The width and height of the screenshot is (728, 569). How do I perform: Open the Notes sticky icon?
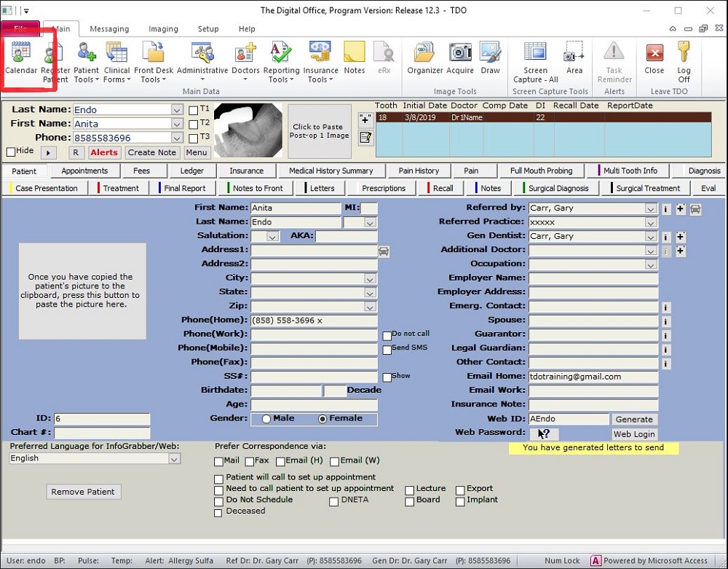(x=354, y=58)
